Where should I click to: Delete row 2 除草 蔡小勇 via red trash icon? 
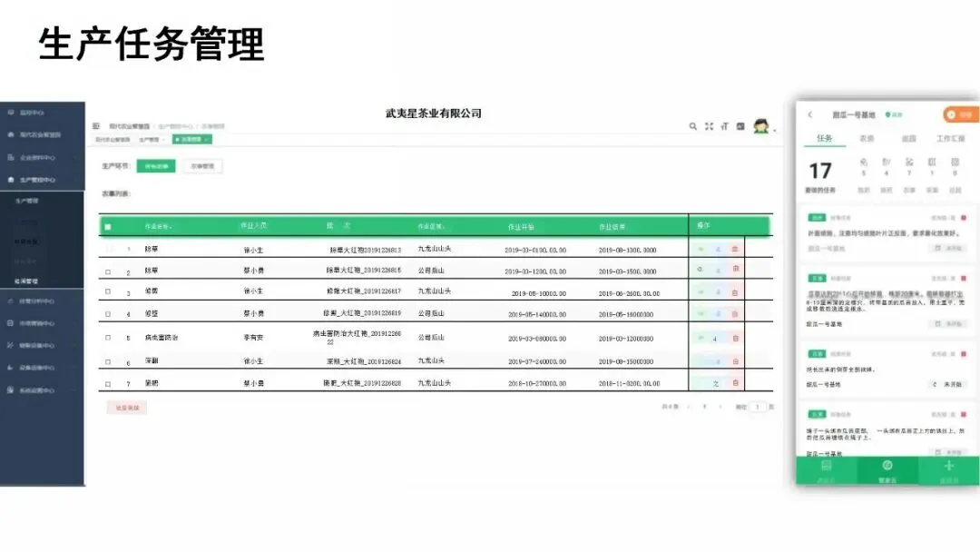pyautogui.click(x=736, y=269)
